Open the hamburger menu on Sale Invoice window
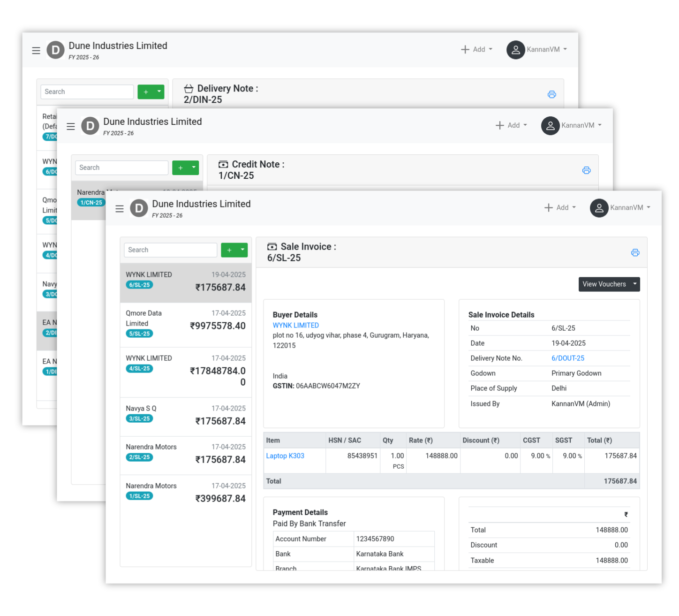Screen dimensions: 679x616 click(120, 208)
